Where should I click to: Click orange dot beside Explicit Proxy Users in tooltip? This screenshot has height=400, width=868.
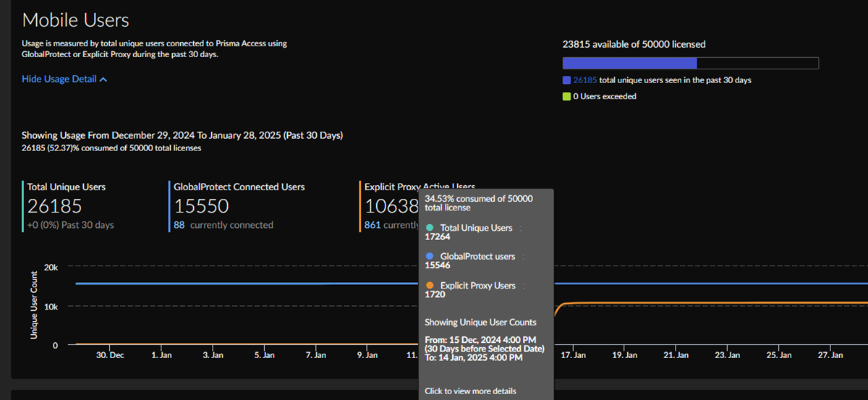pos(430,286)
